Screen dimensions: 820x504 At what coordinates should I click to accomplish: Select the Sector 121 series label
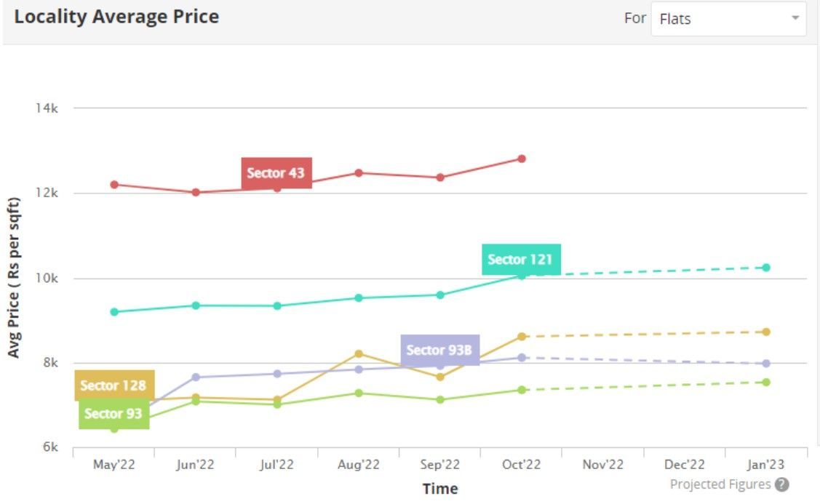[x=522, y=260]
